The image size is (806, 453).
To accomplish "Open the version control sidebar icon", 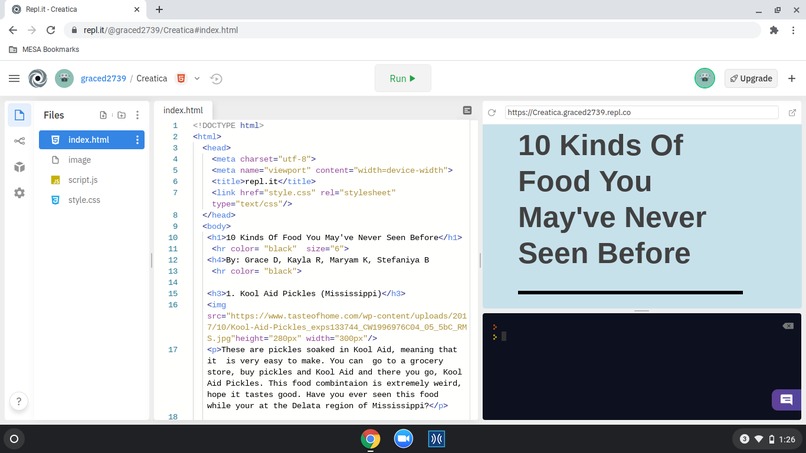I will (20, 141).
